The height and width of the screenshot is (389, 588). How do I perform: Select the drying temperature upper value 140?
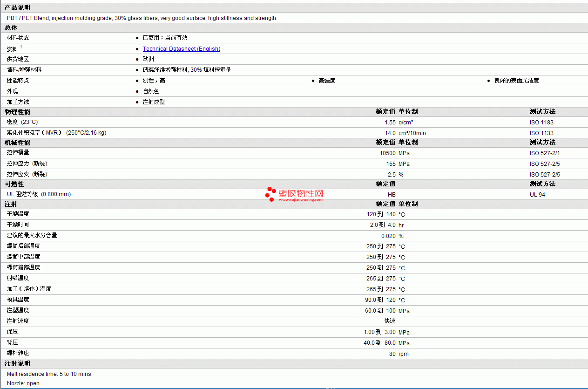(391, 214)
